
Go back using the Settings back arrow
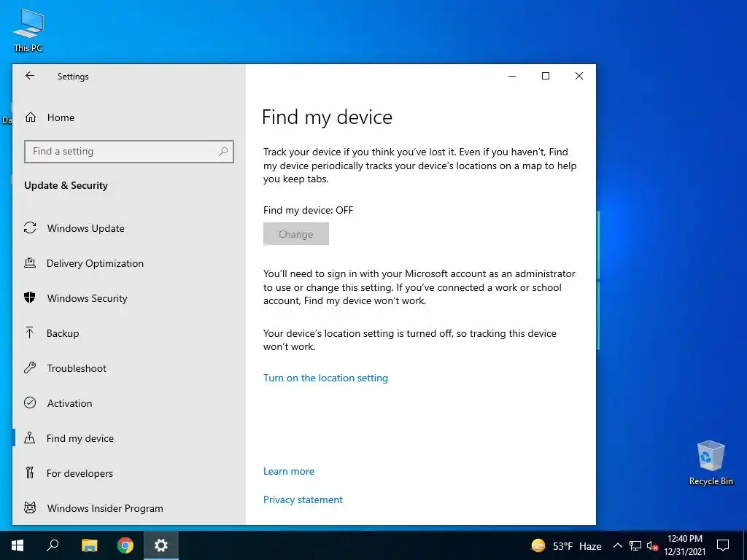30,76
